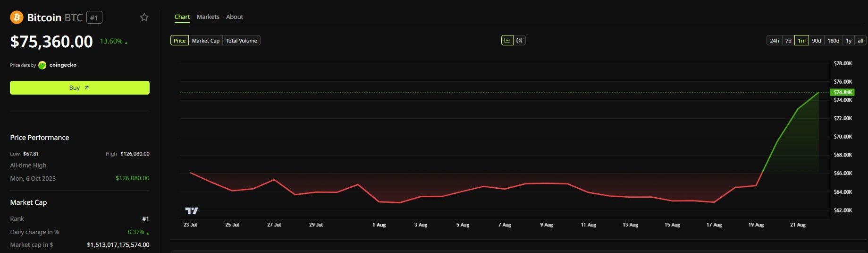The image size is (868, 253).
Task: Switch to candlestick chart view icon
Action: click(519, 41)
